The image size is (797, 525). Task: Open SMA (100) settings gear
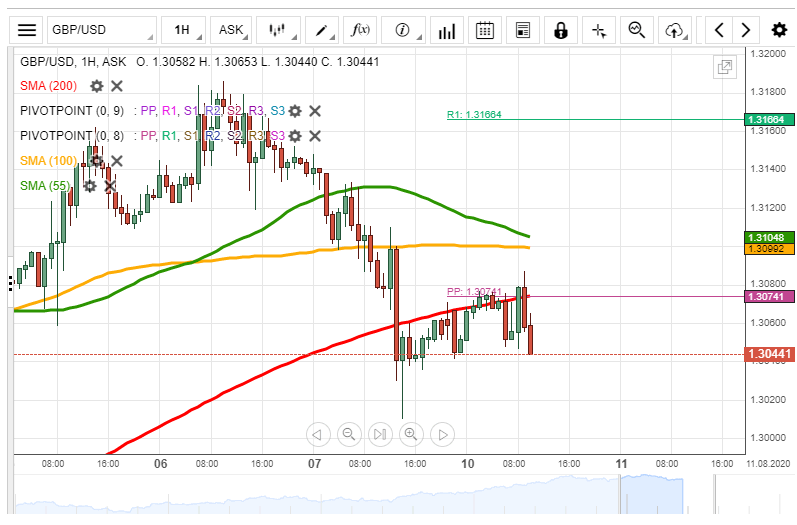click(97, 161)
